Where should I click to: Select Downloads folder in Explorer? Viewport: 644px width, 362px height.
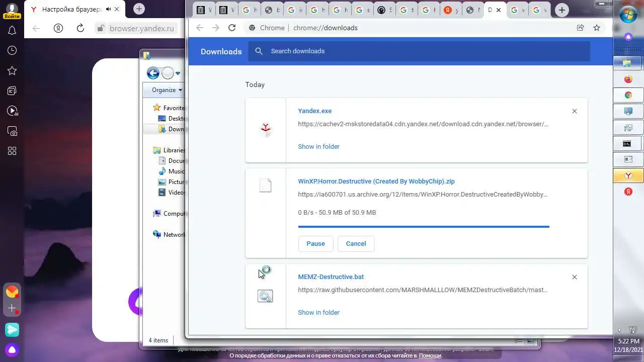click(x=171, y=129)
